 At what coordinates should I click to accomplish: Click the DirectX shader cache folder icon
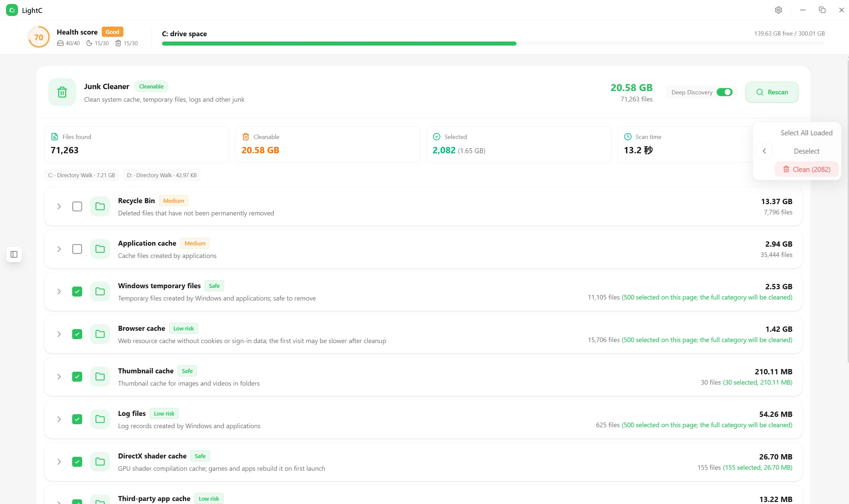100,461
